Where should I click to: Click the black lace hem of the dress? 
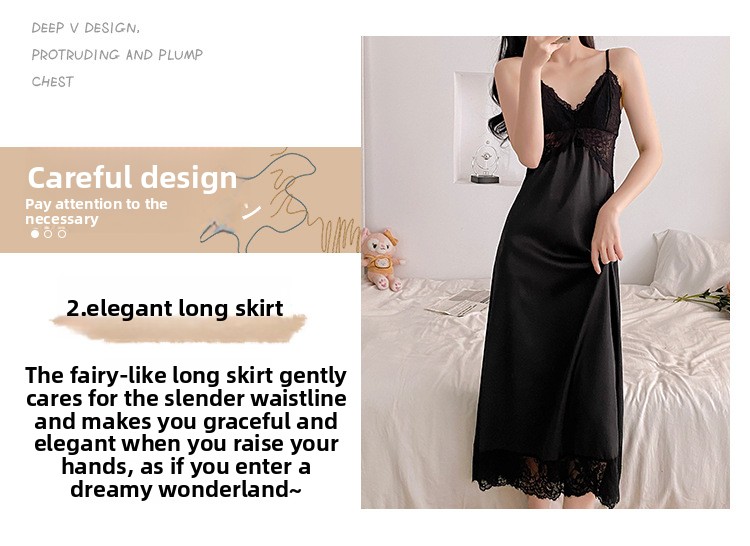[x=548, y=480]
